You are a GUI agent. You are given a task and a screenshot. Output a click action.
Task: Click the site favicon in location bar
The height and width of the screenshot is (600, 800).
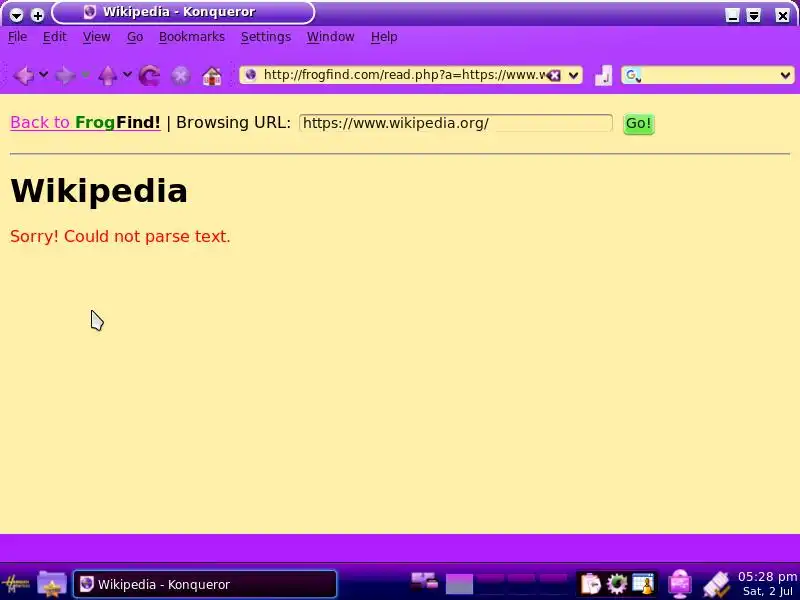pyautogui.click(x=251, y=75)
